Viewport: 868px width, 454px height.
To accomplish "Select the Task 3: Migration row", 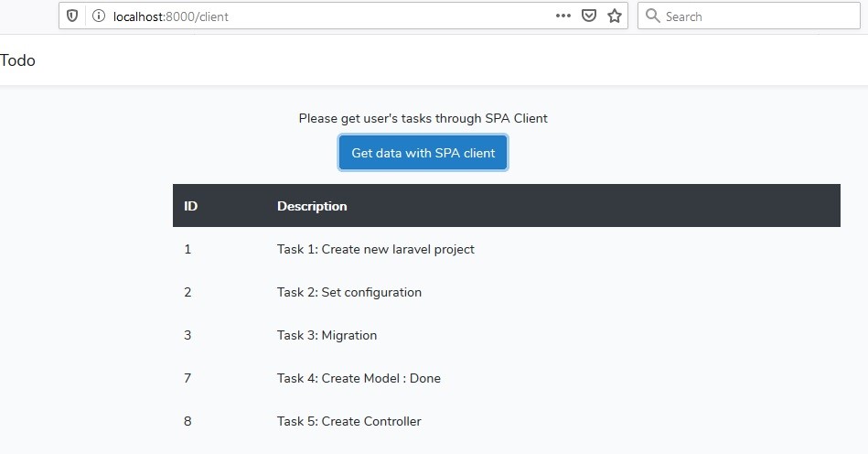I will 507,335.
